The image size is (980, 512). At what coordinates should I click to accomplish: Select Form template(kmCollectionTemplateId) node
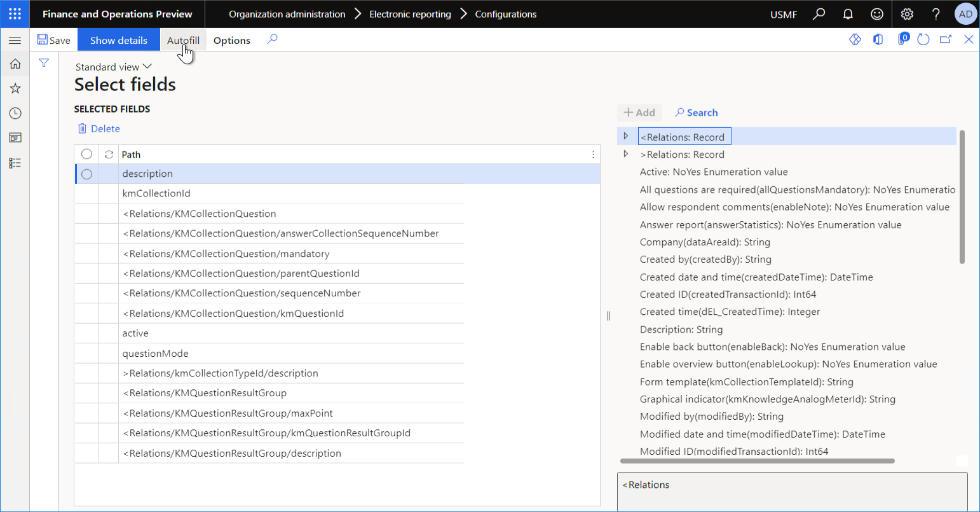click(x=747, y=382)
